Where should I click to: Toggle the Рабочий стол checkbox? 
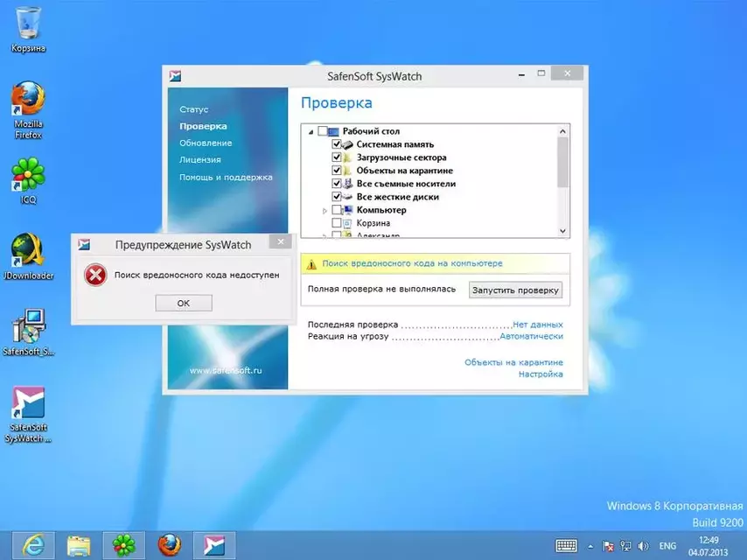[323, 131]
